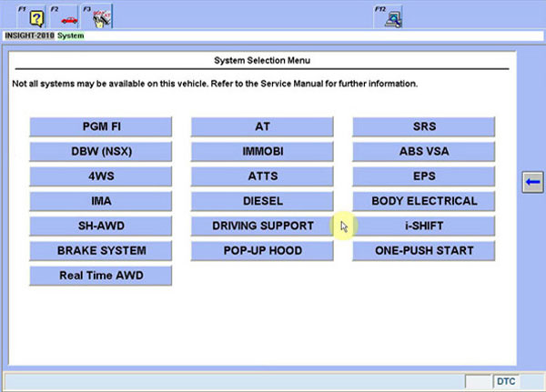Select the PGM FI system
The image size is (546, 392).
(x=101, y=126)
